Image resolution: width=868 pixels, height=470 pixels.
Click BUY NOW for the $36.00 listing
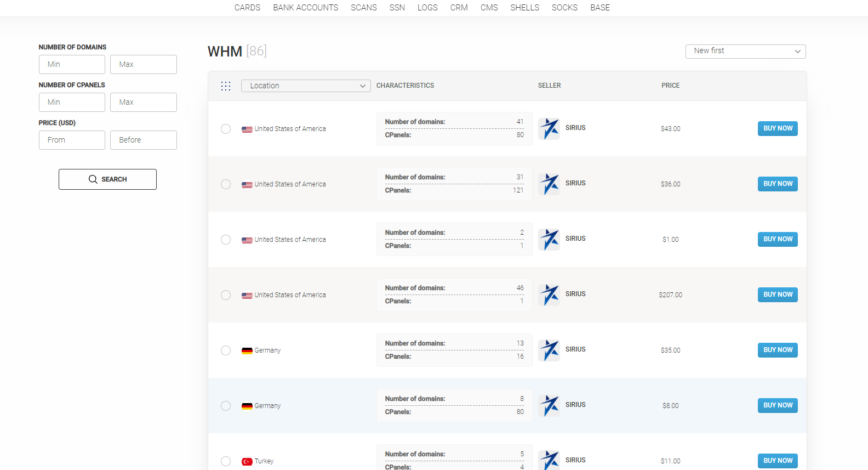778,184
